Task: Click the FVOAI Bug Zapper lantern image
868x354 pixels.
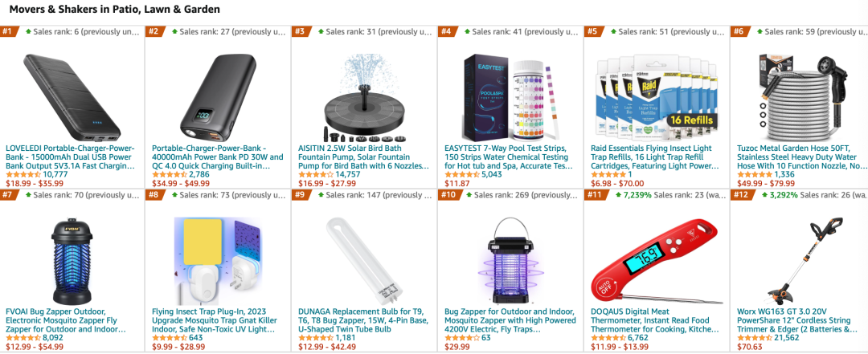Action: (72, 260)
